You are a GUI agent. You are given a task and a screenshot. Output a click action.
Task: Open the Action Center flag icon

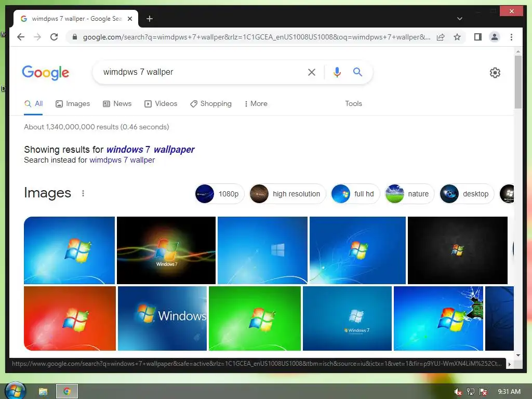483,392
